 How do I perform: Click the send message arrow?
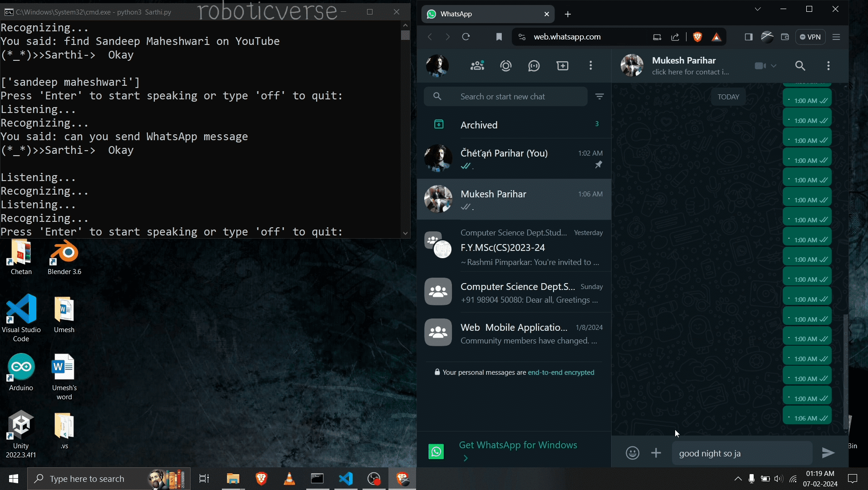828,453
